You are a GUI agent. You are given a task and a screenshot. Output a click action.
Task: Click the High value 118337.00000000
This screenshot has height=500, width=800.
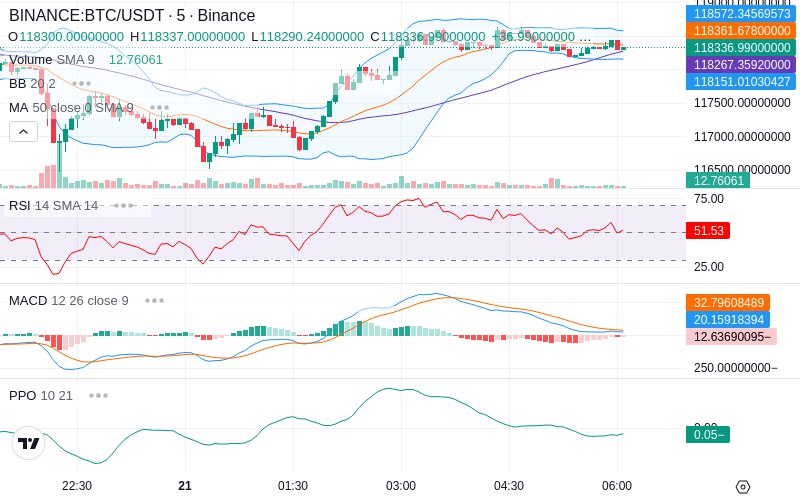tap(193, 37)
